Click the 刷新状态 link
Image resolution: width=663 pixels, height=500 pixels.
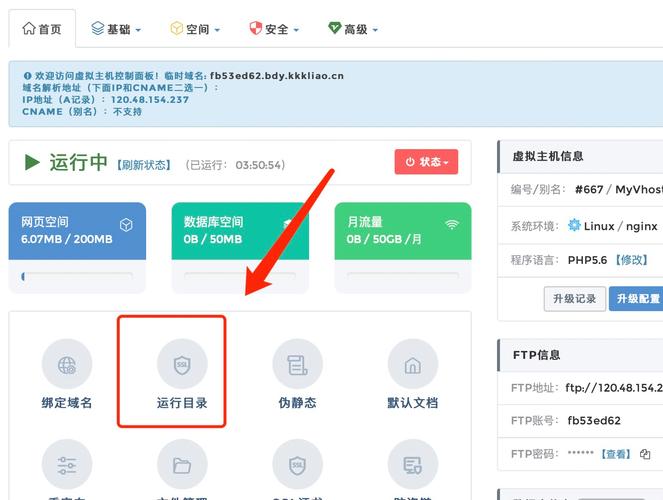[144, 165]
